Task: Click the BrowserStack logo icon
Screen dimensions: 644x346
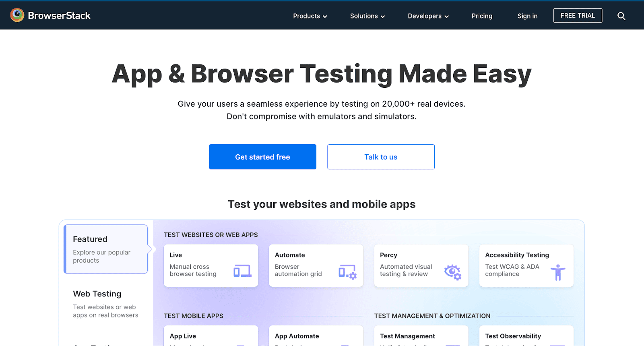Action: coord(17,15)
